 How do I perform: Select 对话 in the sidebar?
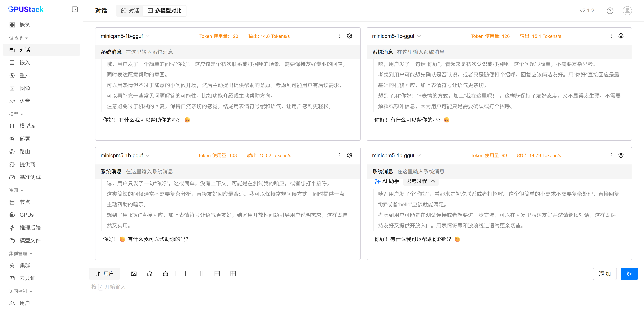click(x=41, y=50)
